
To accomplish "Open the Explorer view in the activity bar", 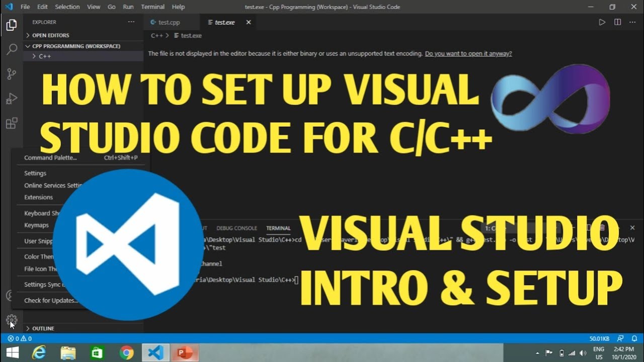I will [11, 25].
